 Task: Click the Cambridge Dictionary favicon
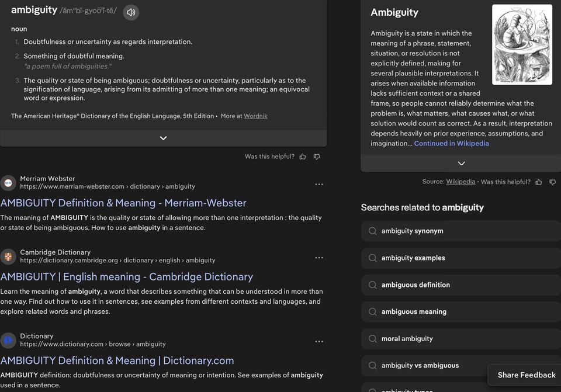pos(8,256)
